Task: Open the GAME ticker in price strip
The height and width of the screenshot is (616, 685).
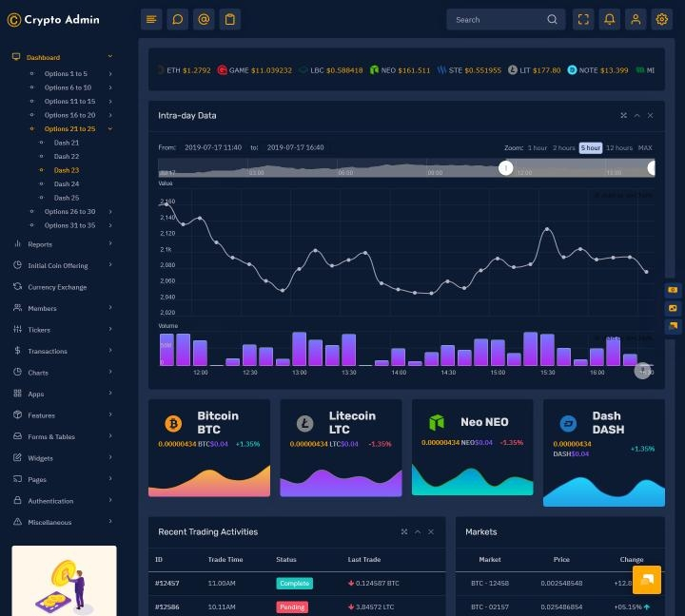Action: [255, 70]
